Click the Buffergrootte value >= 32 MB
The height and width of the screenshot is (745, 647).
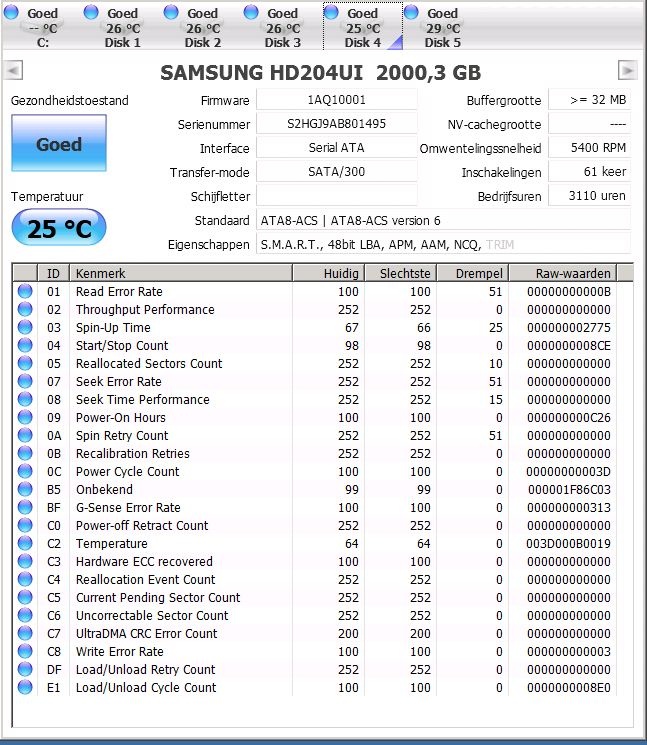coord(590,100)
